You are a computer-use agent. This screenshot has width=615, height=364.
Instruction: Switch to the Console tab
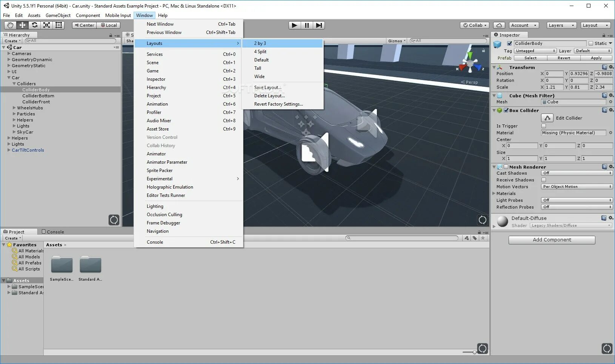click(53, 232)
